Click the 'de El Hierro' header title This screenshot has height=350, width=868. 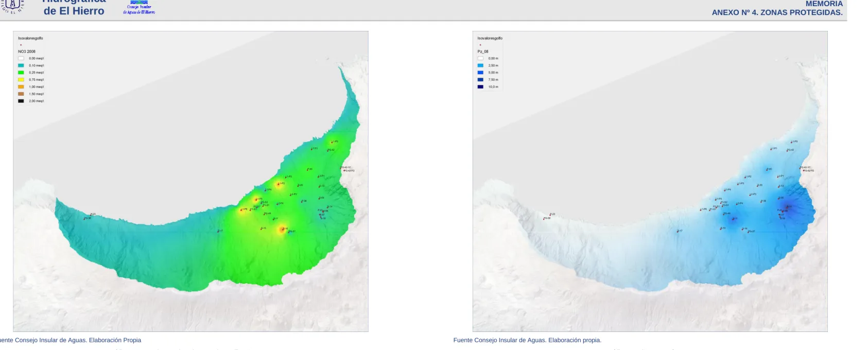tap(74, 11)
